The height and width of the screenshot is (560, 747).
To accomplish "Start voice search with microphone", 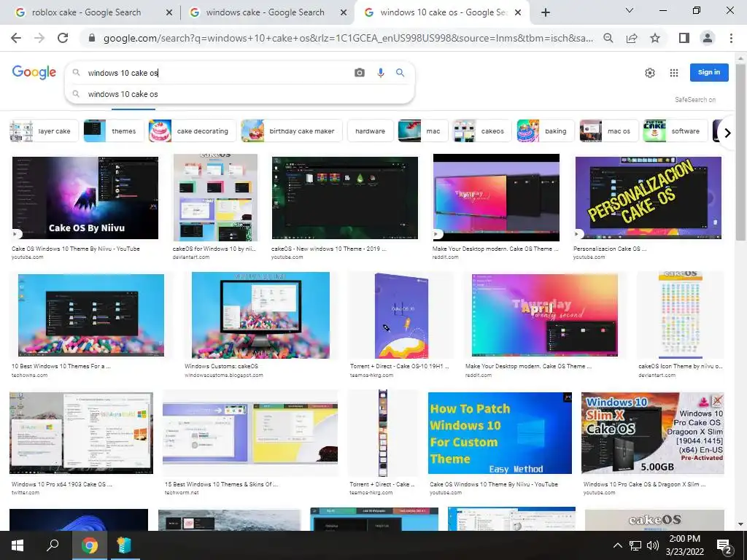I will [x=380, y=72].
